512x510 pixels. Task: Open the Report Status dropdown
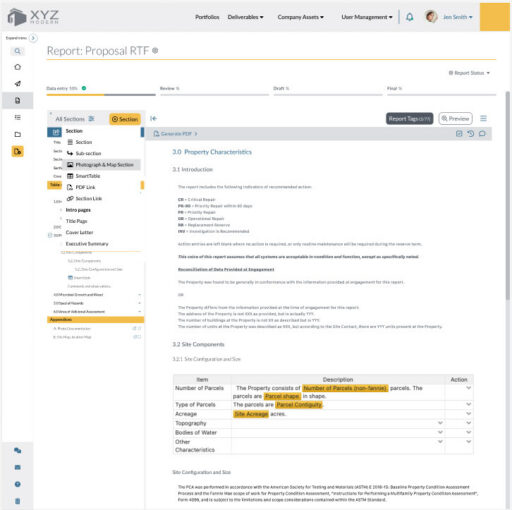click(469, 73)
